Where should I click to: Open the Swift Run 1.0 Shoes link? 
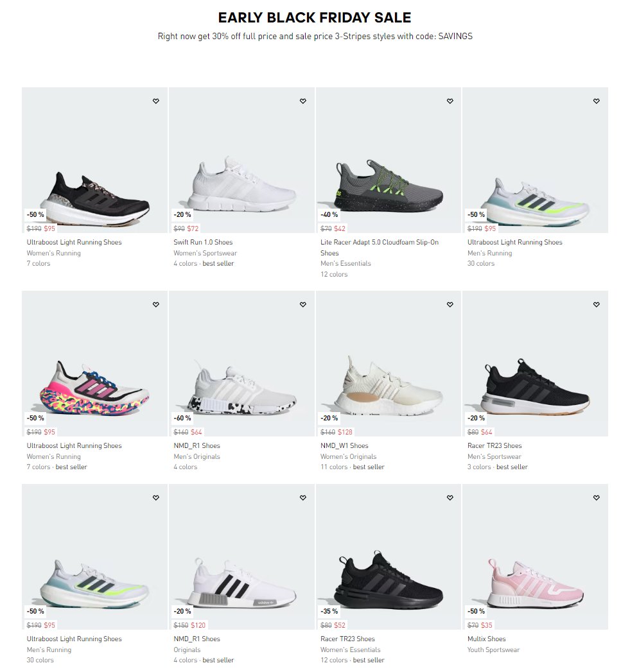click(x=203, y=242)
